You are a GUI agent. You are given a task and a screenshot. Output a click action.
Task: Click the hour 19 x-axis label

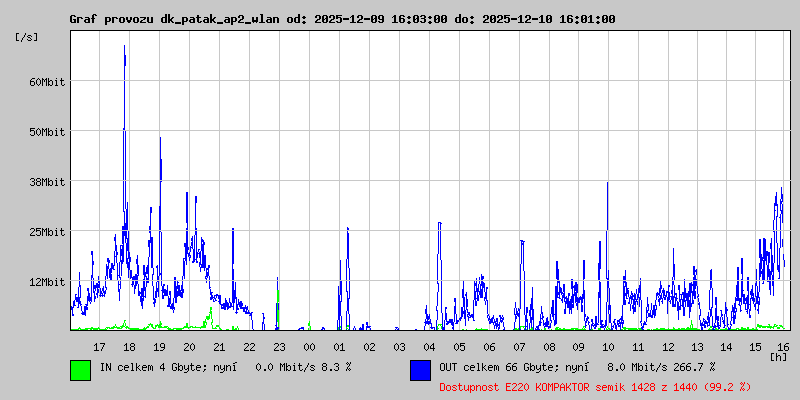(x=159, y=347)
